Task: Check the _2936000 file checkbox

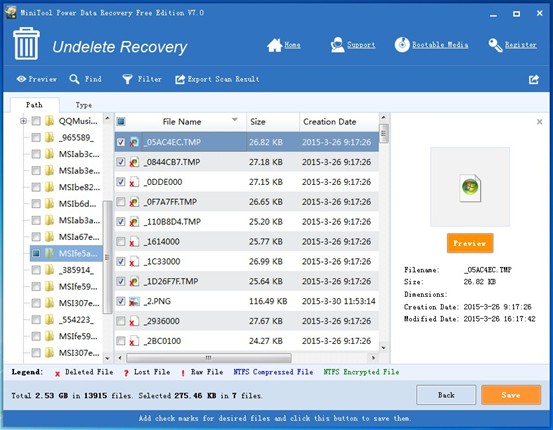Action: coord(121,321)
